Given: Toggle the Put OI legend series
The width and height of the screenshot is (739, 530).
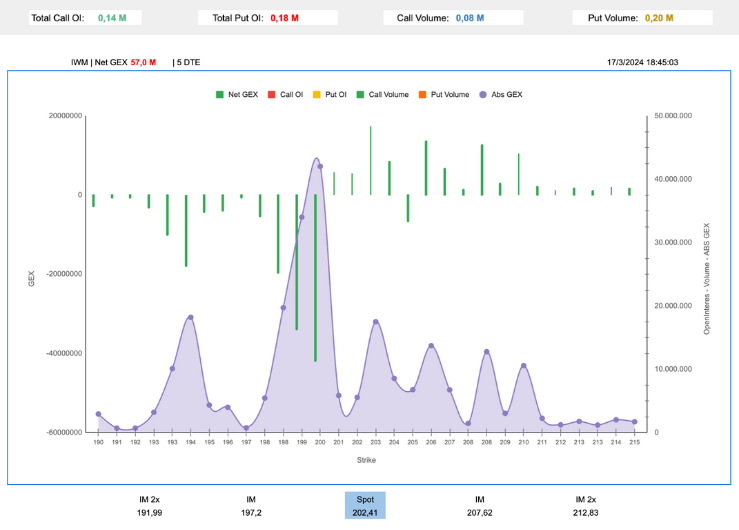Looking at the screenshot, I should [330, 95].
